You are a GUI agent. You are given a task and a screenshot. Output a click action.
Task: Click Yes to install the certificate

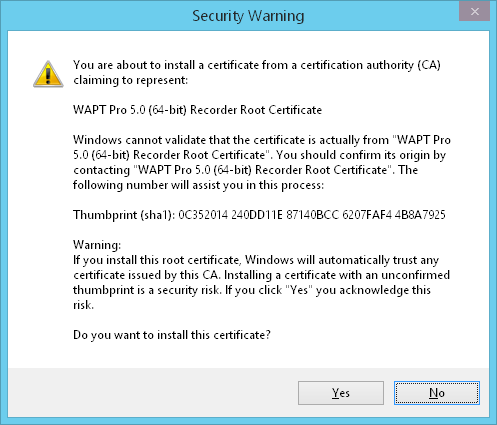coord(341,393)
